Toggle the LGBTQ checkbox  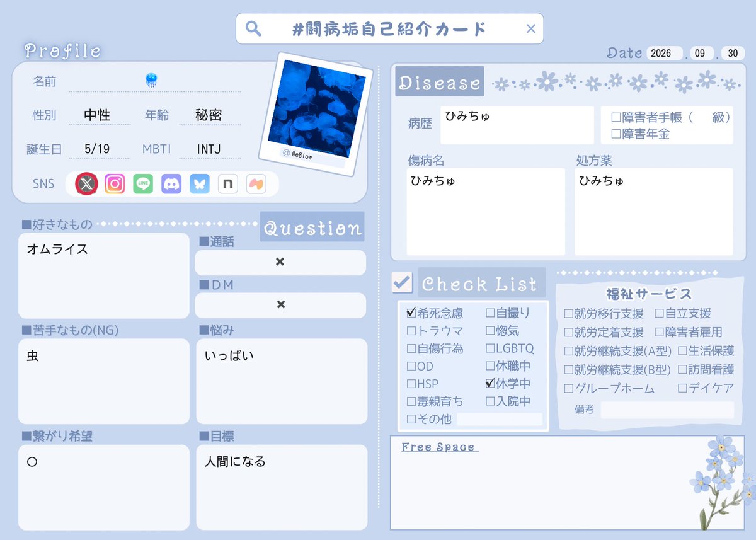tap(490, 348)
